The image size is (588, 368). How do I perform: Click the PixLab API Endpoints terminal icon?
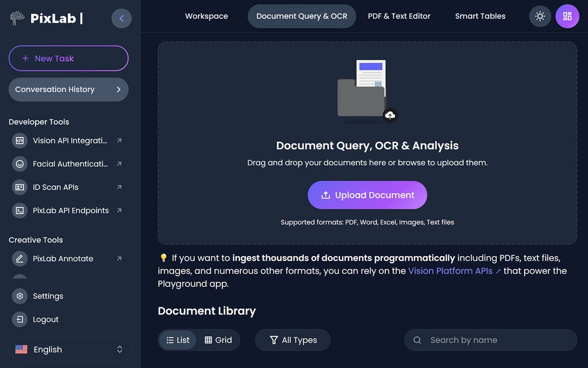pos(20,210)
